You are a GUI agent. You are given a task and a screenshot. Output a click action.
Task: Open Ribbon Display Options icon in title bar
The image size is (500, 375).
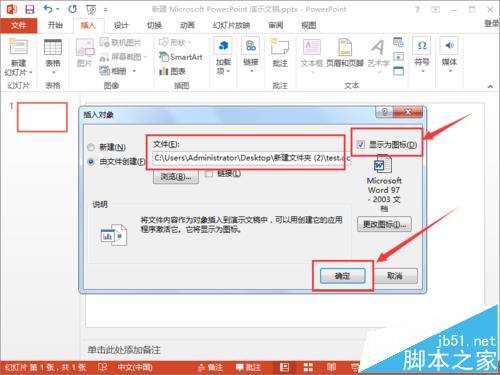tap(435, 9)
